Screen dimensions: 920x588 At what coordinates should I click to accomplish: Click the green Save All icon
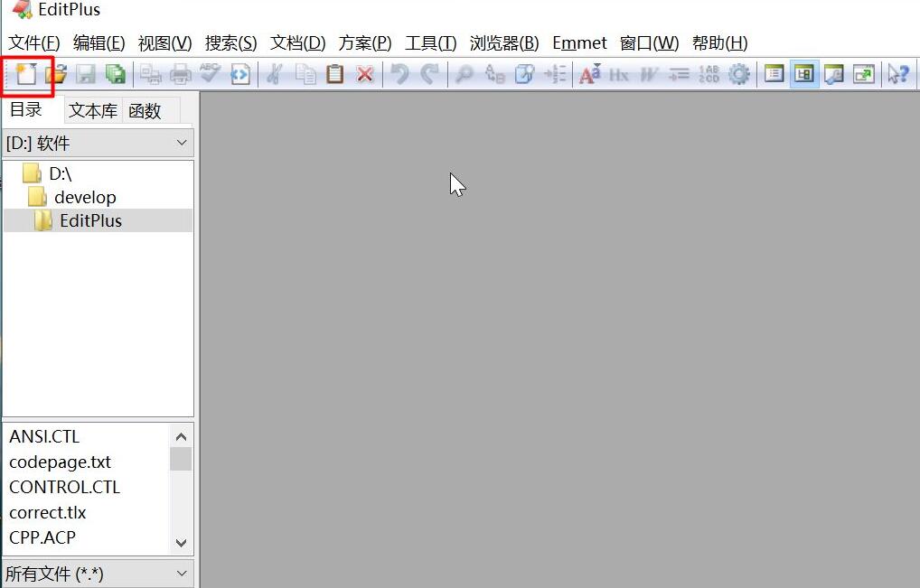116,74
